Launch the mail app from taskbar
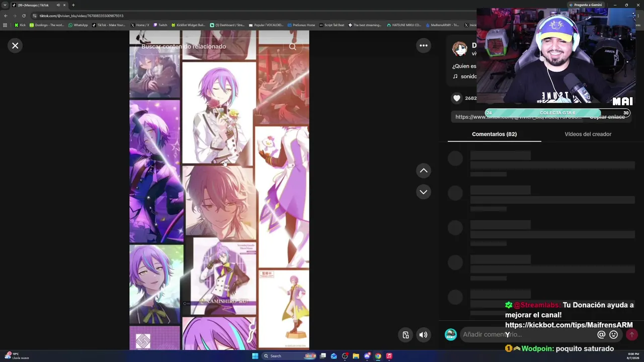Viewport: 644px width, 362px height. [x=334, y=356]
